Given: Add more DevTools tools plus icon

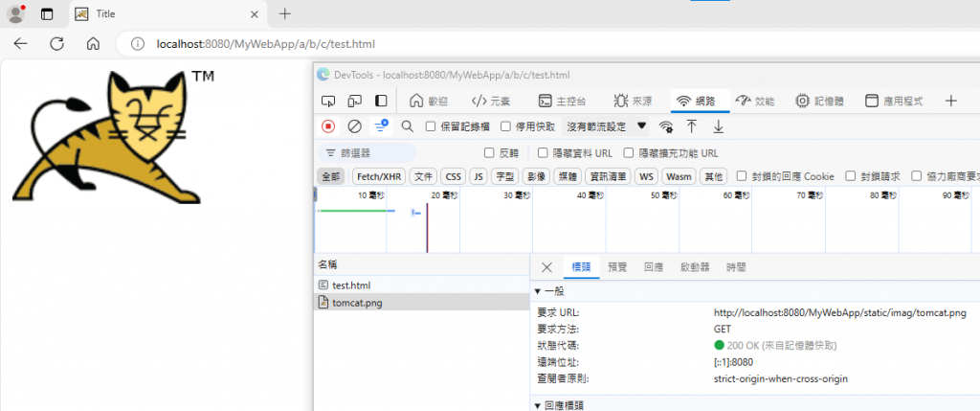Looking at the screenshot, I should pyautogui.click(x=950, y=101).
